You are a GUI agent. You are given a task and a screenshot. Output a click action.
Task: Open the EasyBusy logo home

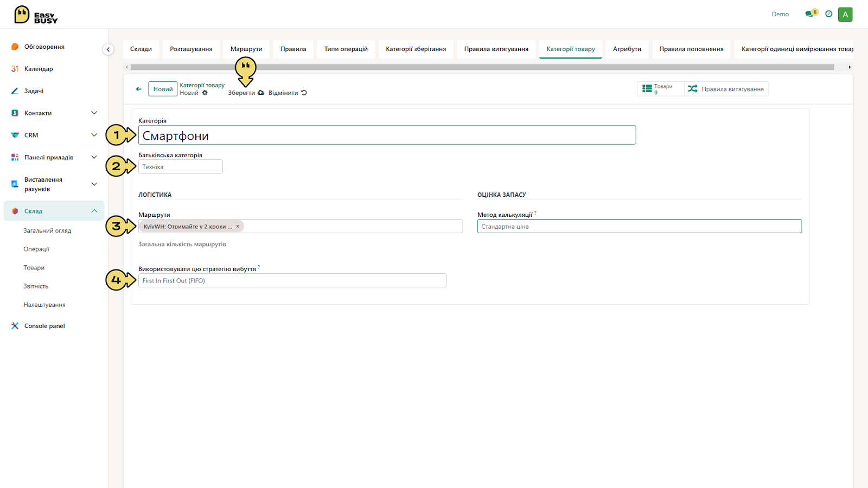(x=36, y=15)
